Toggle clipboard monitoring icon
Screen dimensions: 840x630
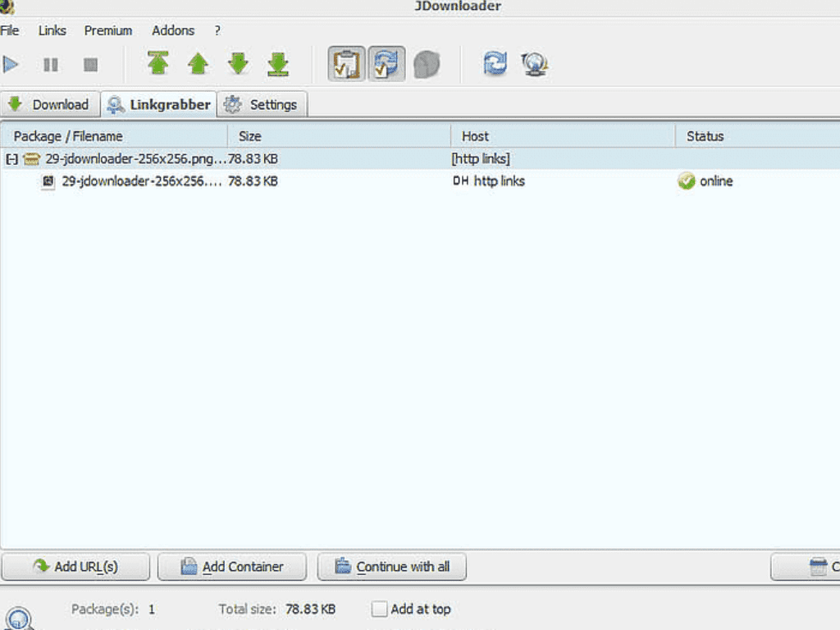(347, 64)
